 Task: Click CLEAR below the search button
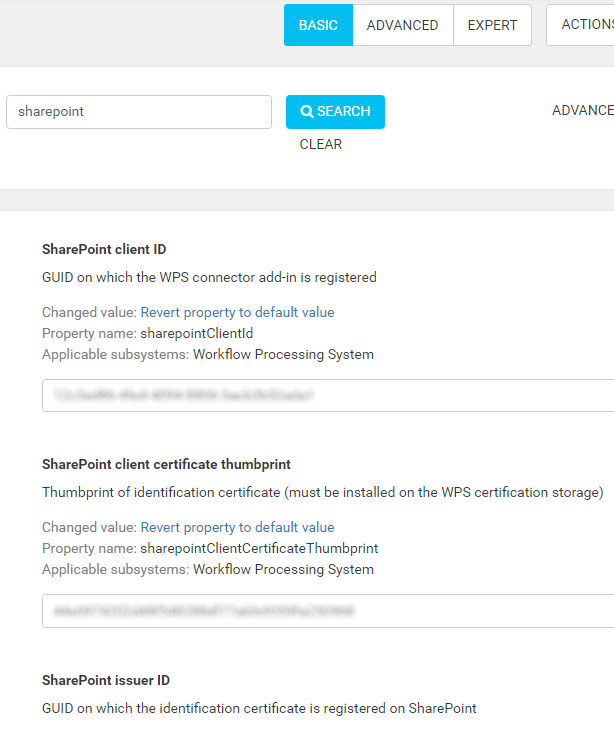point(321,144)
